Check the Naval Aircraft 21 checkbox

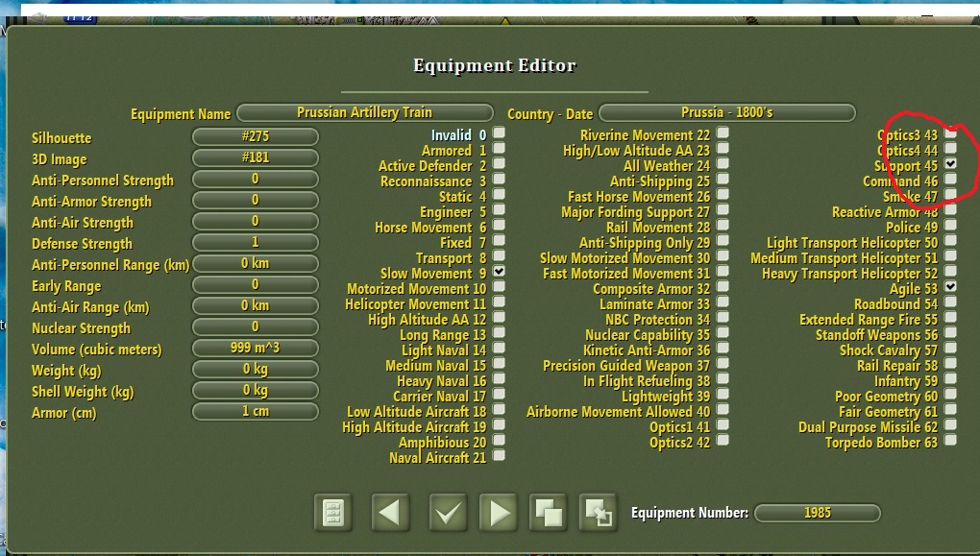(x=499, y=455)
